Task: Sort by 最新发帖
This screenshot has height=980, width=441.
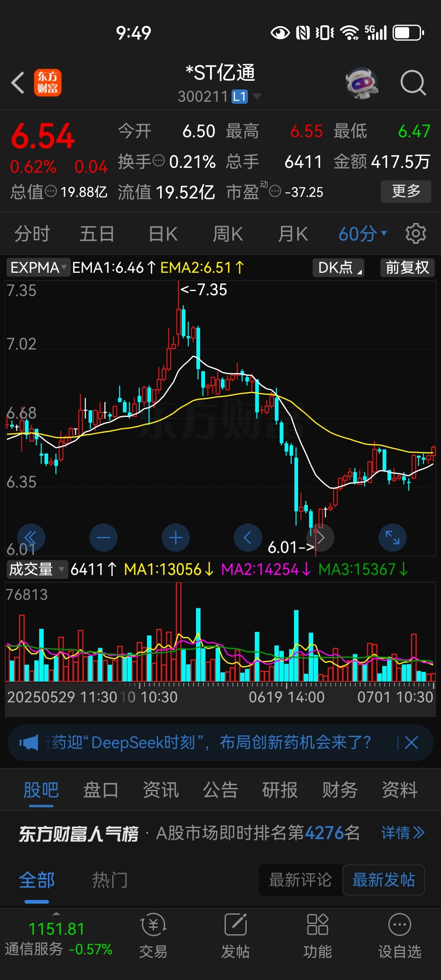Action: (383, 880)
